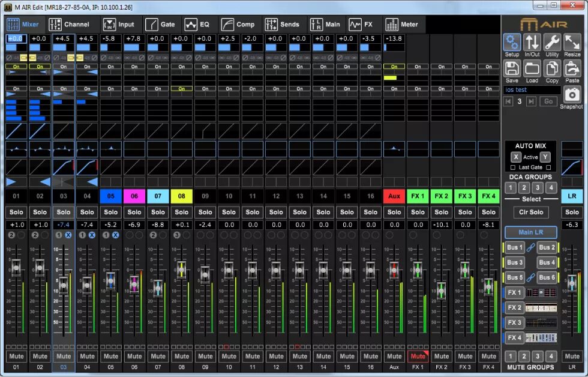Check the left Last Gate checkbox

click(x=514, y=166)
